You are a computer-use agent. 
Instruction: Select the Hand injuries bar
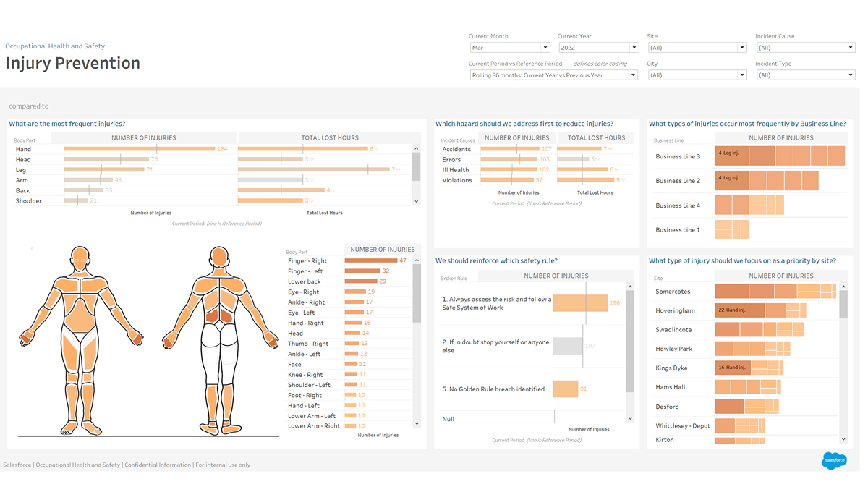139,149
